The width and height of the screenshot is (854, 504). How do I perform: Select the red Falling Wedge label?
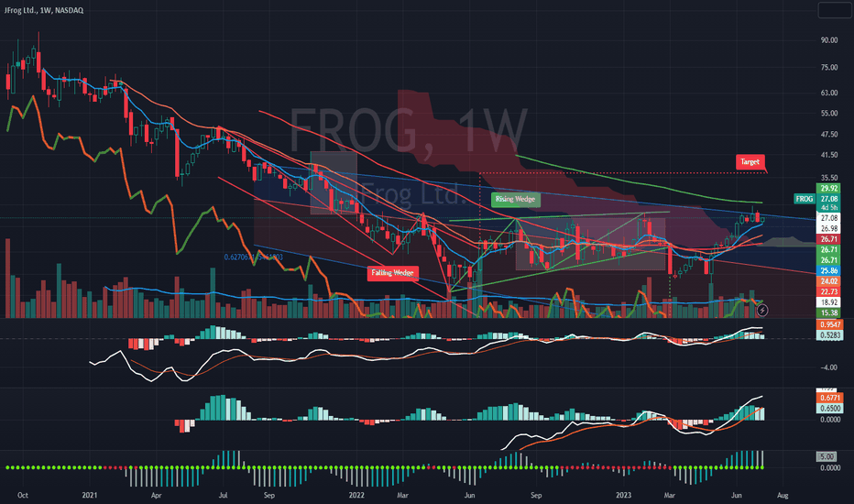(x=393, y=273)
